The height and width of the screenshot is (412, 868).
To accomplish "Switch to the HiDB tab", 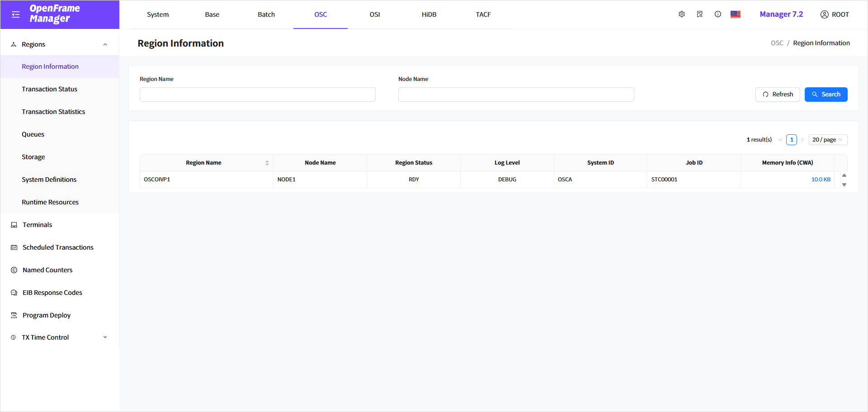I will [429, 14].
